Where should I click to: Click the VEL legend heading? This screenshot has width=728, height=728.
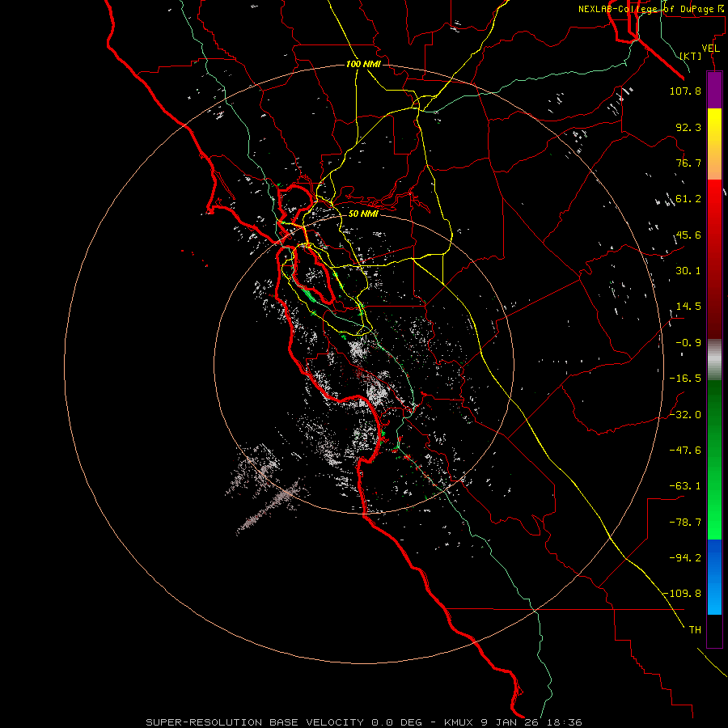(x=710, y=49)
